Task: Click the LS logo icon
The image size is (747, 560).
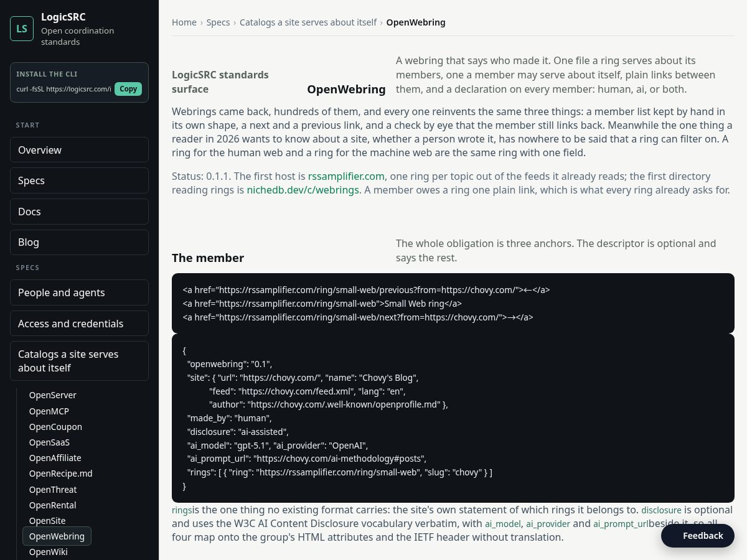Action: (x=22, y=29)
